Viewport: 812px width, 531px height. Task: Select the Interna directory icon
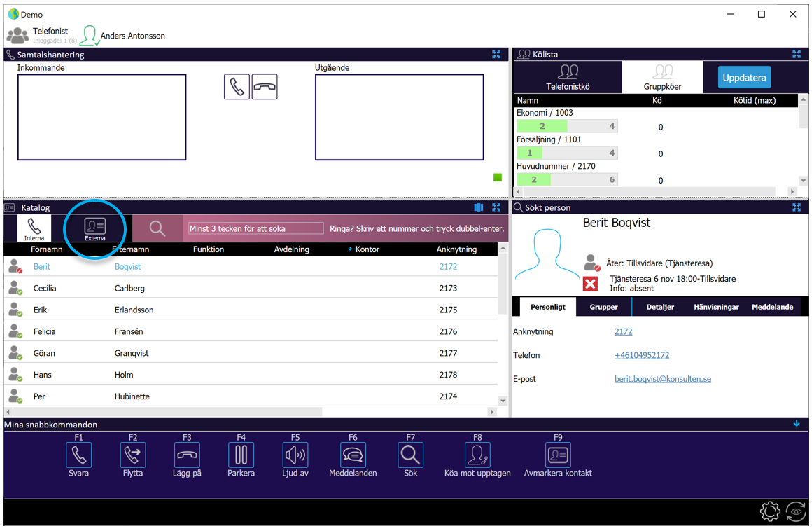point(34,228)
